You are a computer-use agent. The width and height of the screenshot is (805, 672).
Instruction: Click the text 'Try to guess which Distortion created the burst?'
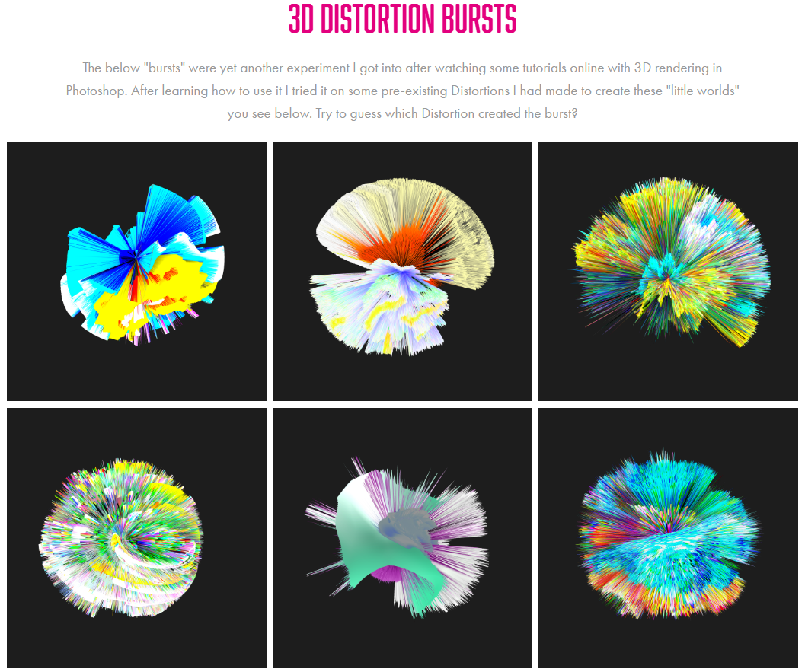(446, 113)
